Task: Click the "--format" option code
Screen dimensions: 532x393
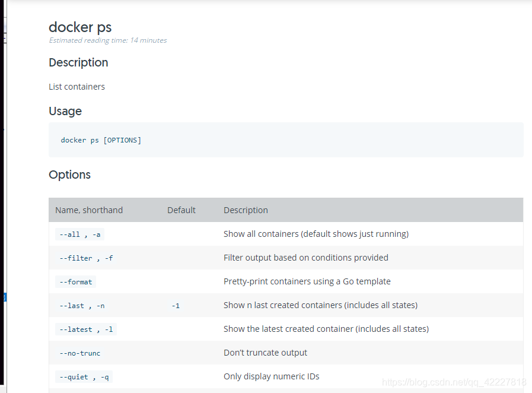Action: tap(76, 282)
